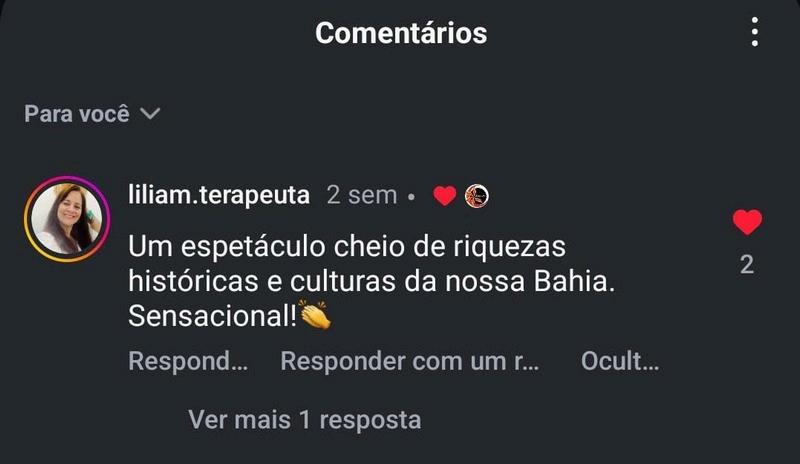Click the small circular author avatar icon
This screenshot has width=800, height=464.
(x=477, y=196)
